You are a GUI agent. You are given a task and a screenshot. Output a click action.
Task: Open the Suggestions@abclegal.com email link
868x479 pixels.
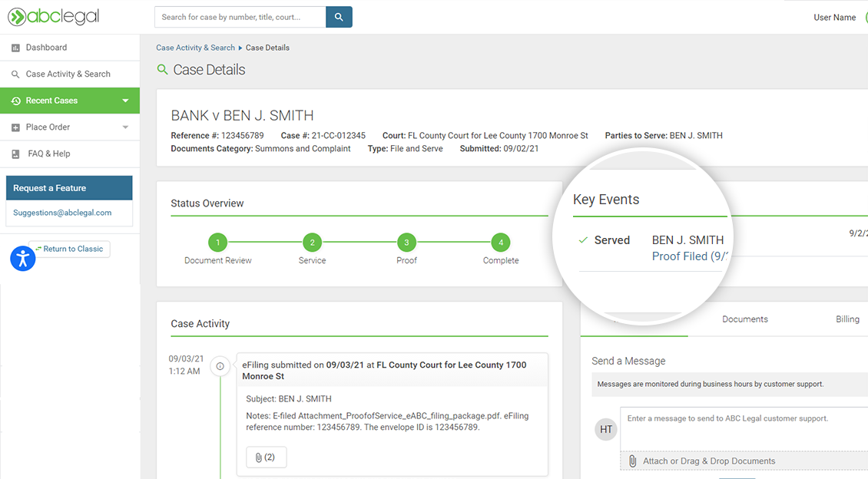[62, 213]
